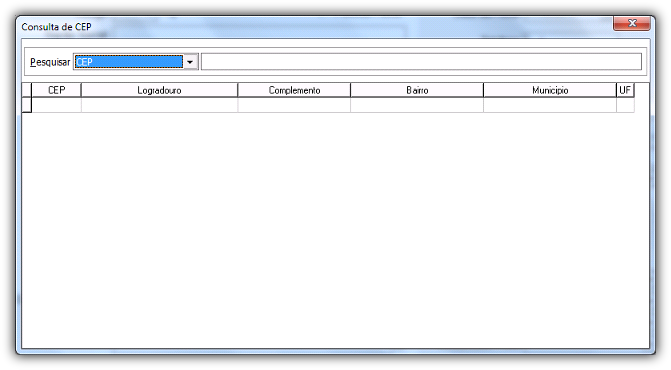Focus the search text input field

tap(422, 62)
